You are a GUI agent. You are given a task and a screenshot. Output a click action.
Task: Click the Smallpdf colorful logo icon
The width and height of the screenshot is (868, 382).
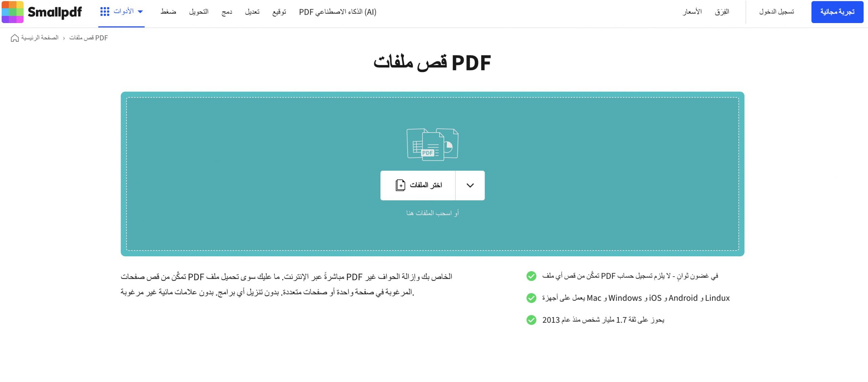point(13,12)
